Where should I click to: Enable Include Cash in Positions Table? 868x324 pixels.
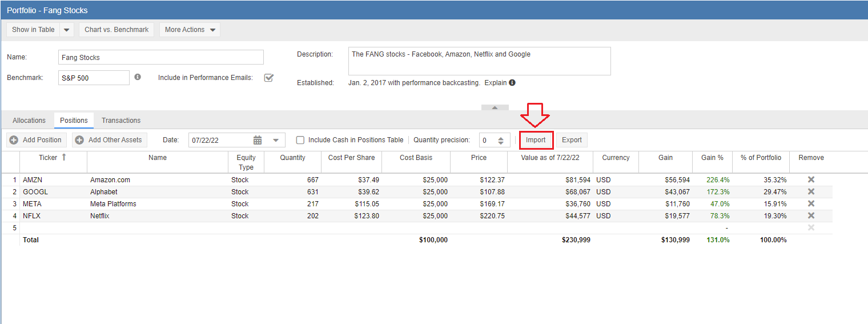point(300,140)
